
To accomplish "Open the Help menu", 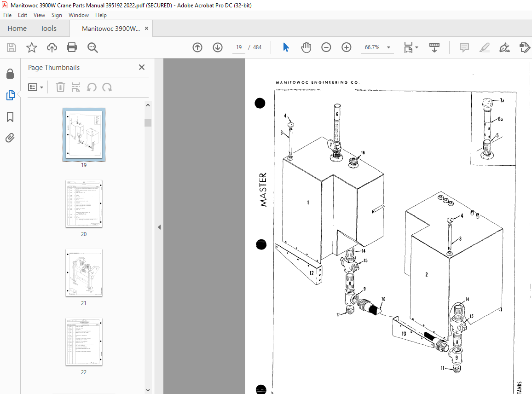I will [x=101, y=15].
